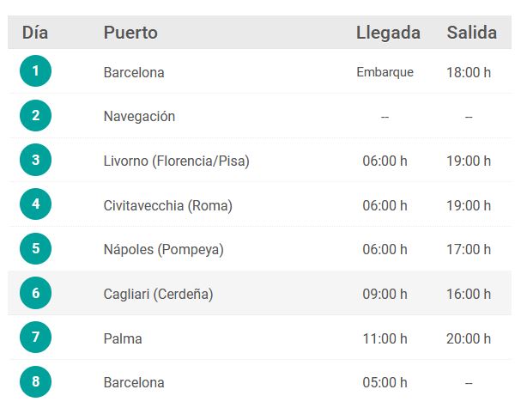This screenshot has height=420, width=521.
Task: Click the 20:00 h Palma departure time
Action: (469, 339)
